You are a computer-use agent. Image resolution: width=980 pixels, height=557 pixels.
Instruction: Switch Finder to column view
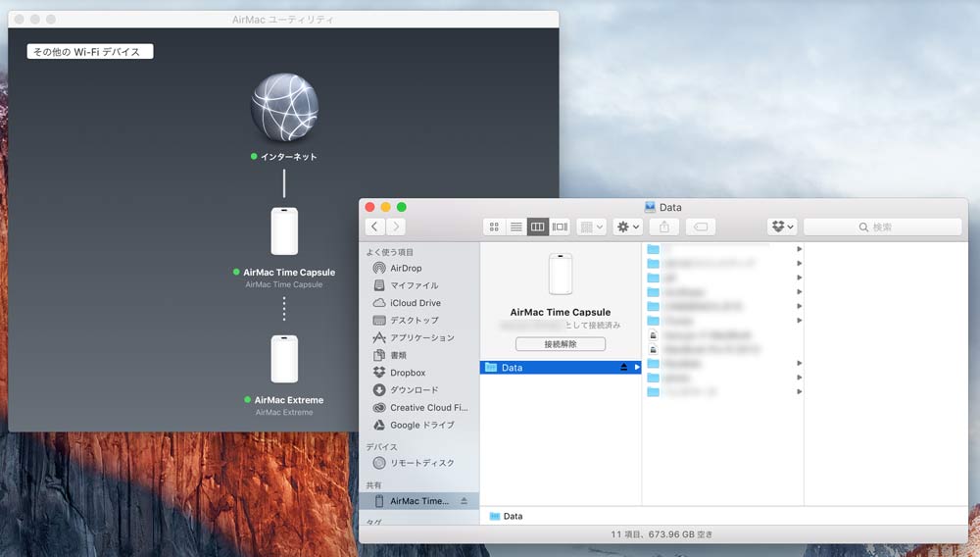537,227
